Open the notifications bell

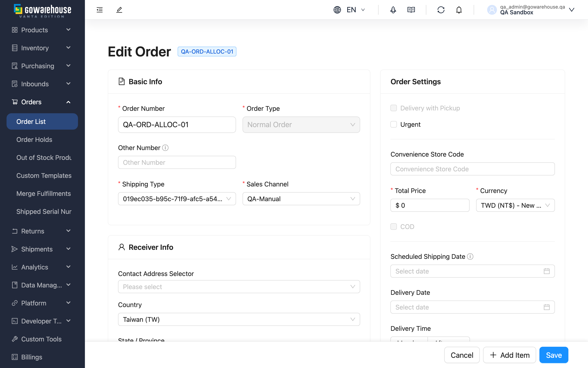click(x=459, y=10)
